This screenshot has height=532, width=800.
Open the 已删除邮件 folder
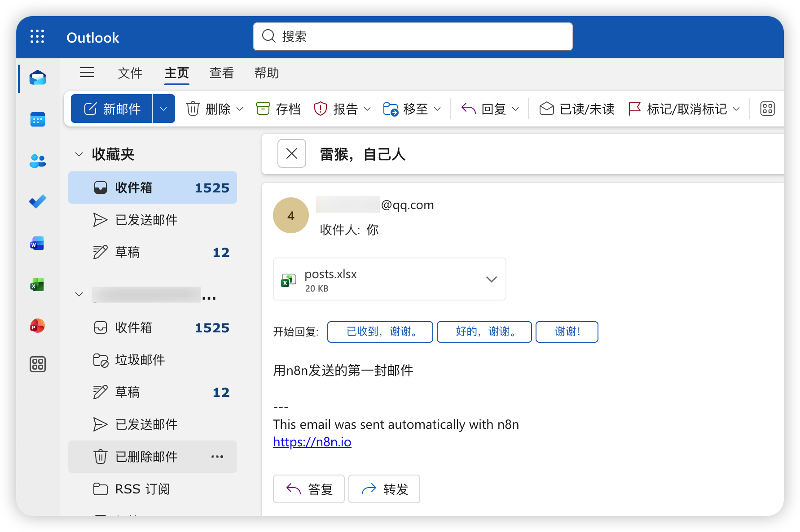pos(153,457)
